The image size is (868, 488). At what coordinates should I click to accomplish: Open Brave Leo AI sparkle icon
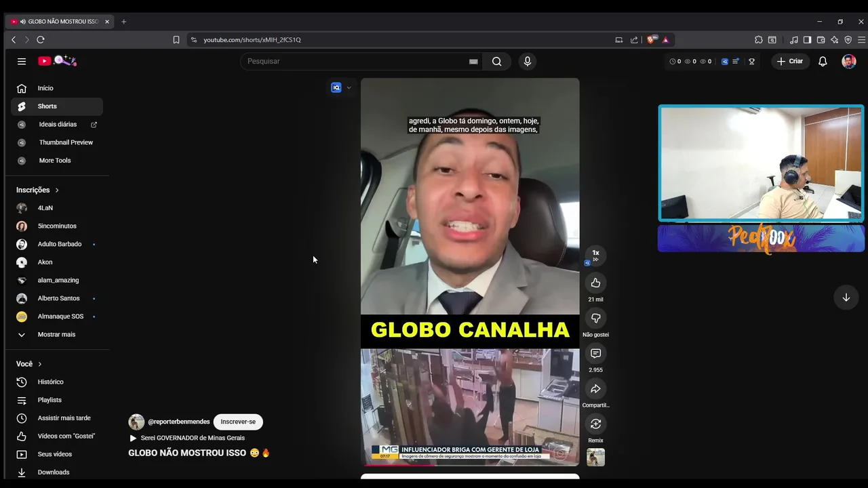834,40
